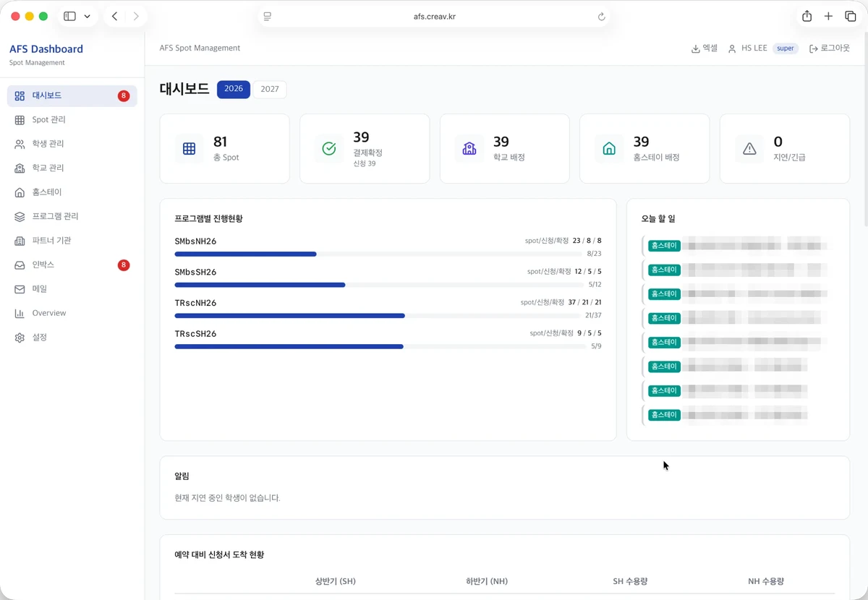Click the 엑셀 download icon

[x=696, y=48]
